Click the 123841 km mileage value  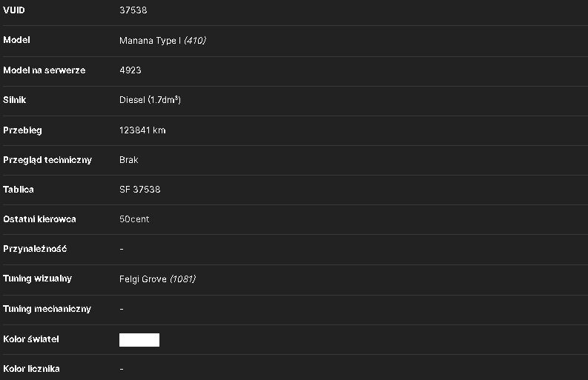pyautogui.click(x=142, y=130)
